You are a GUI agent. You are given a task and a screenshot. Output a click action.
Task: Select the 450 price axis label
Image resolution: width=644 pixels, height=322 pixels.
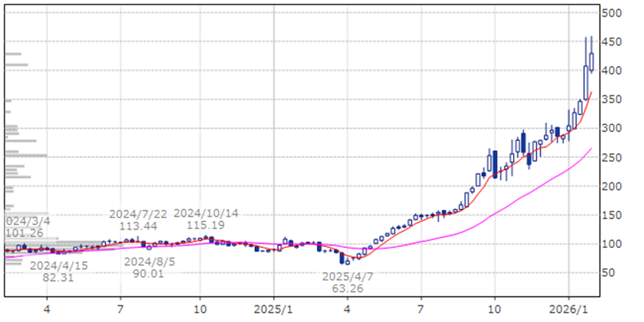click(x=612, y=42)
